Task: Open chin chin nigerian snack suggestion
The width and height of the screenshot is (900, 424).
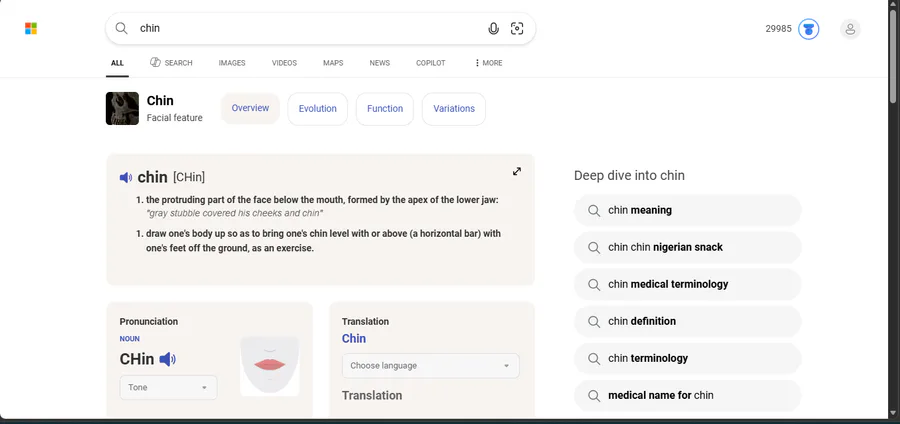Action: click(687, 247)
